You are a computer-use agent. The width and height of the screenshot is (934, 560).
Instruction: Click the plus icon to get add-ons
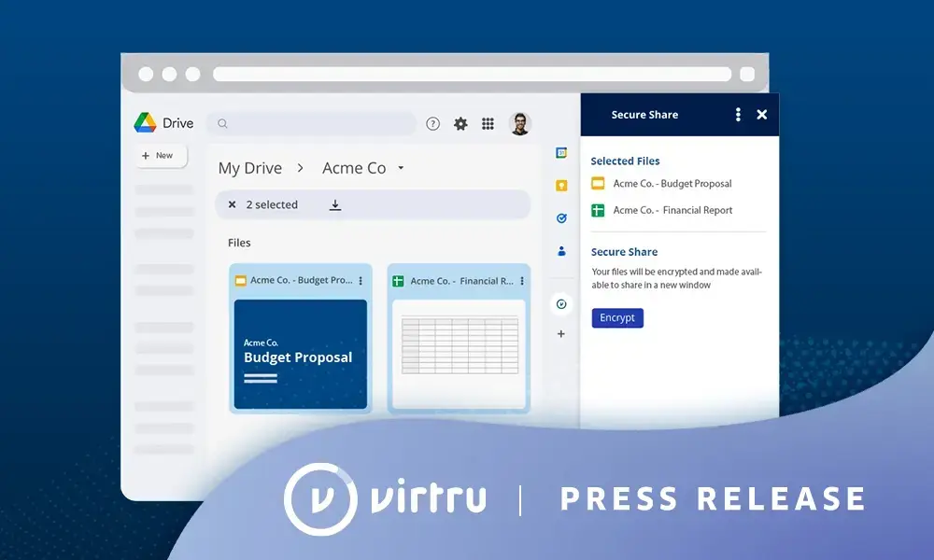[x=561, y=334]
